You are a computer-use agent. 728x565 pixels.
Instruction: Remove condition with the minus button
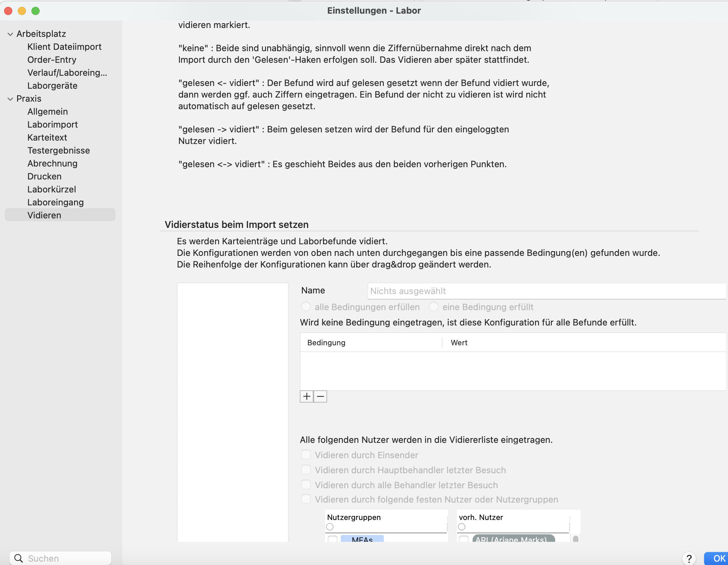coord(320,396)
